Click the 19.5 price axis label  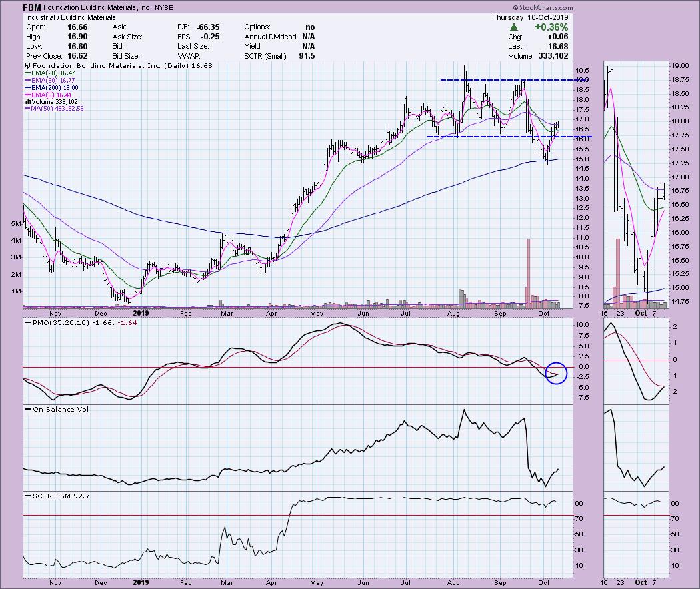581,71
